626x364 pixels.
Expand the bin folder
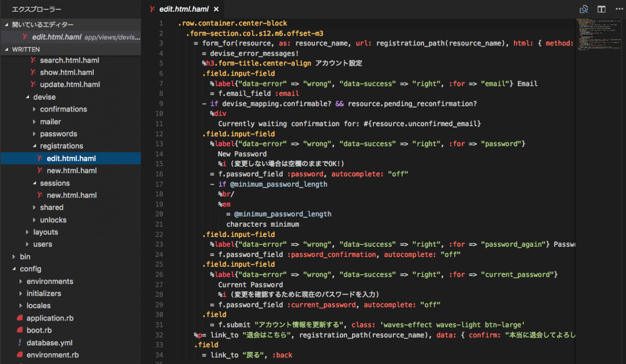pos(15,257)
